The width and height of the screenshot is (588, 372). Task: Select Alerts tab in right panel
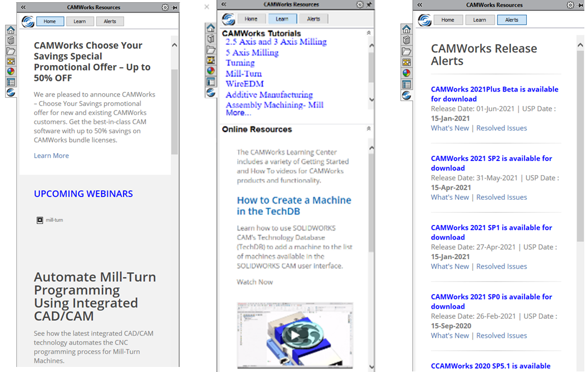(x=512, y=20)
